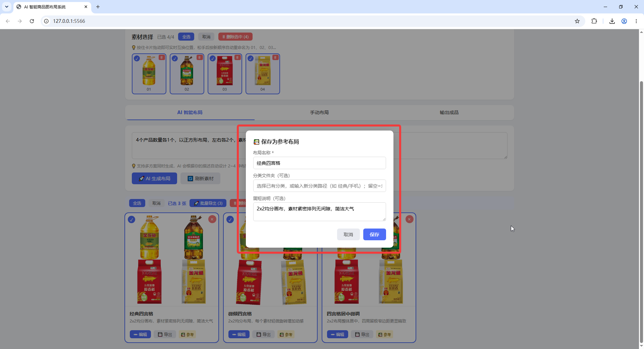Image resolution: width=644 pixels, height=349 pixels.
Task: Click 参考 on the 四宫格居中微调 card
Action: tap(385, 335)
